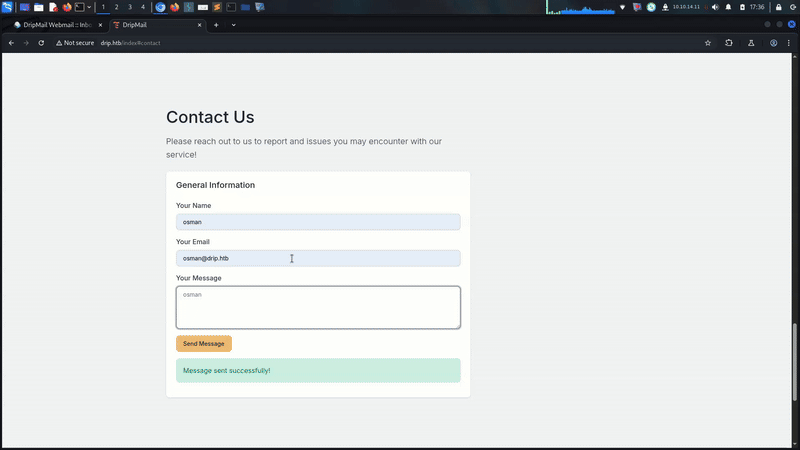The width and height of the screenshot is (800, 450).
Task: Launch Firefox from the top panel
Action: tap(67, 7)
